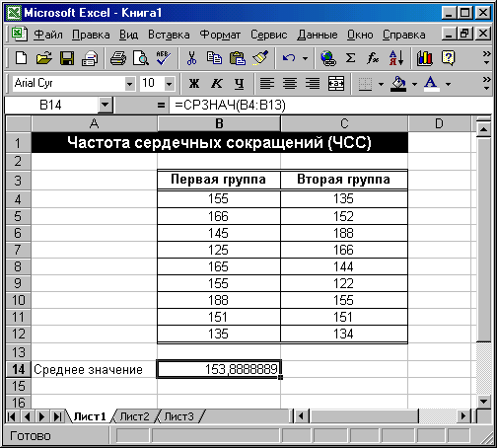Toggle underline Ч formatting
The height and width of the screenshot is (448, 497).
[x=240, y=83]
